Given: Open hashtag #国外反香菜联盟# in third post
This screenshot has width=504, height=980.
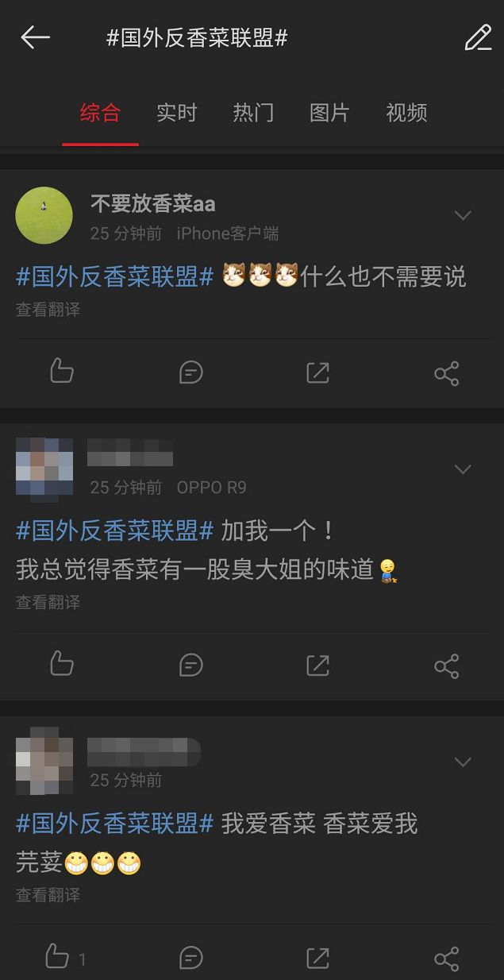Looking at the screenshot, I should click(x=115, y=824).
